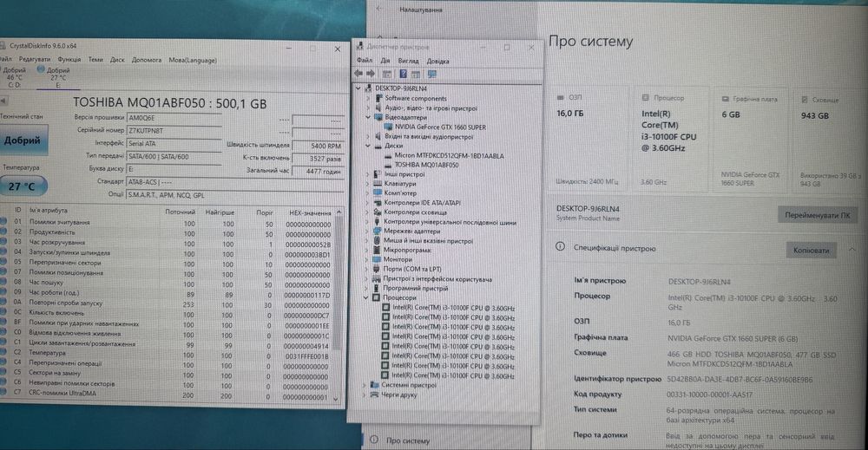Viewport: 868px width, 450px height.
Task: Click the TOSHIBA MQ01ABF050 disk icon in Device Manager
Action: coord(389,165)
